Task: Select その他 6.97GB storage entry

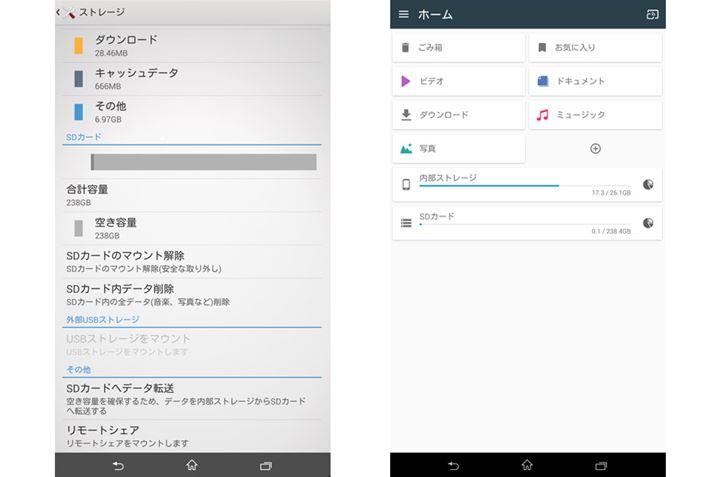Action: (192, 112)
